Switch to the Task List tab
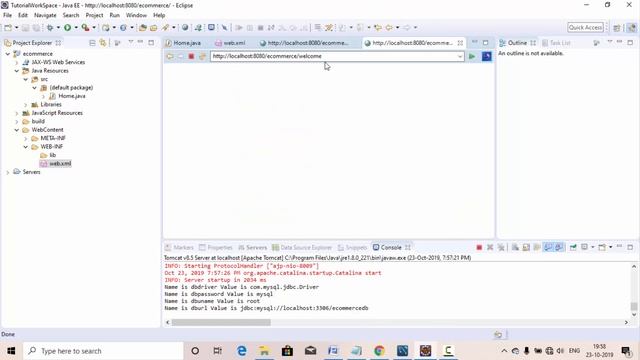 (556, 43)
